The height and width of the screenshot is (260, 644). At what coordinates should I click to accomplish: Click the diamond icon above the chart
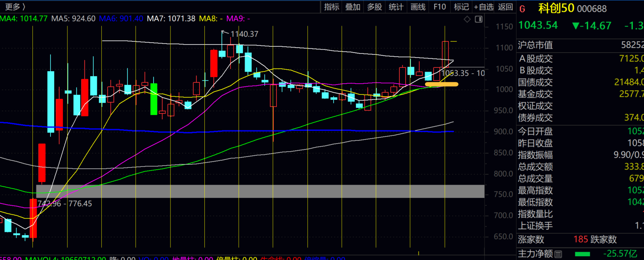467,19
